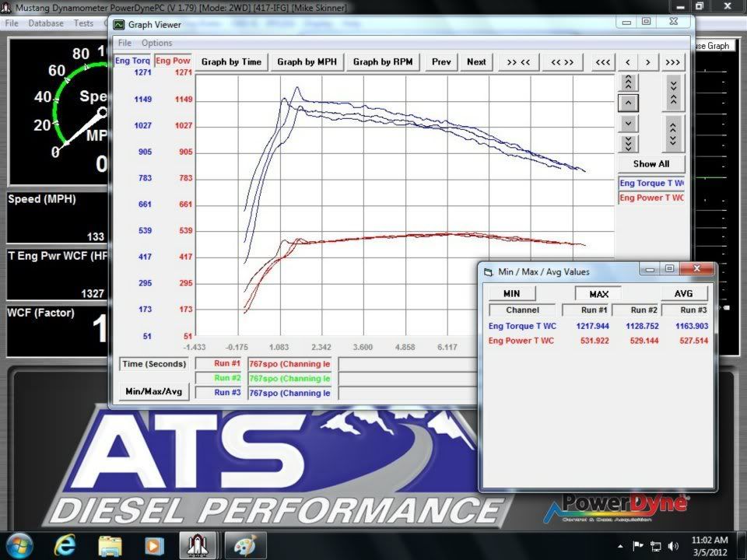Click the single down-arrow graph button

coord(629,124)
